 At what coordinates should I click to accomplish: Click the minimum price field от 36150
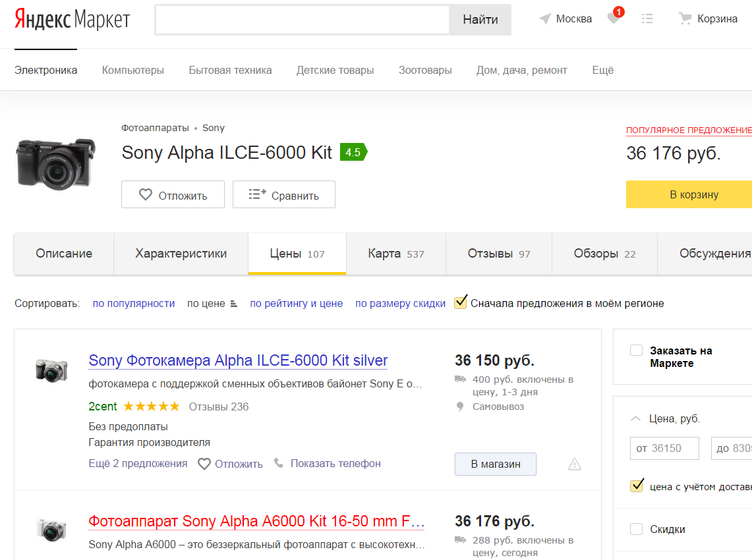coord(664,448)
